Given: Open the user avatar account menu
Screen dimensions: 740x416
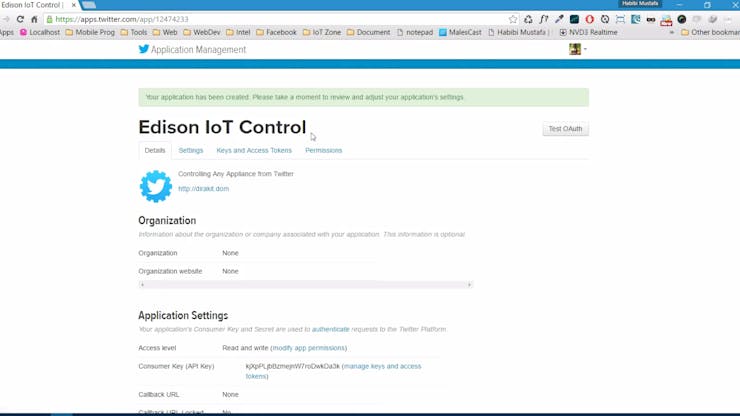Looking at the screenshot, I should point(577,49).
